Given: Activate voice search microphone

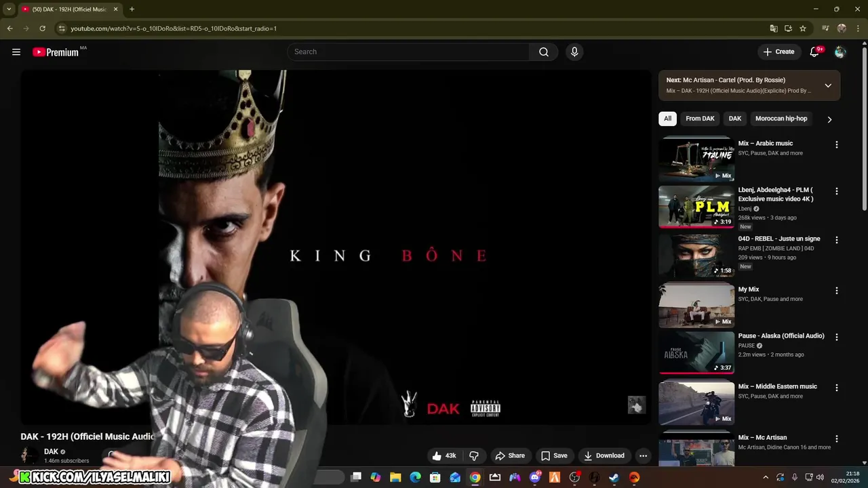Looking at the screenshot, I should point(574,52).
